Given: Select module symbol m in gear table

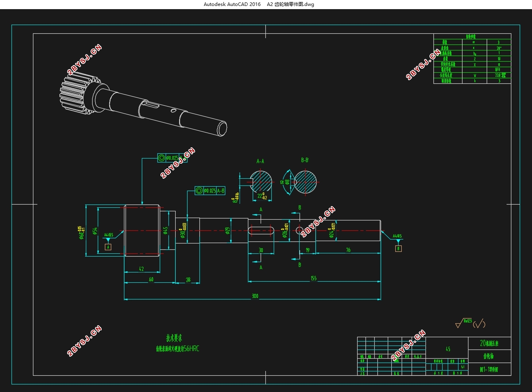Looking at the screenshot, I should tap(474, 42).
